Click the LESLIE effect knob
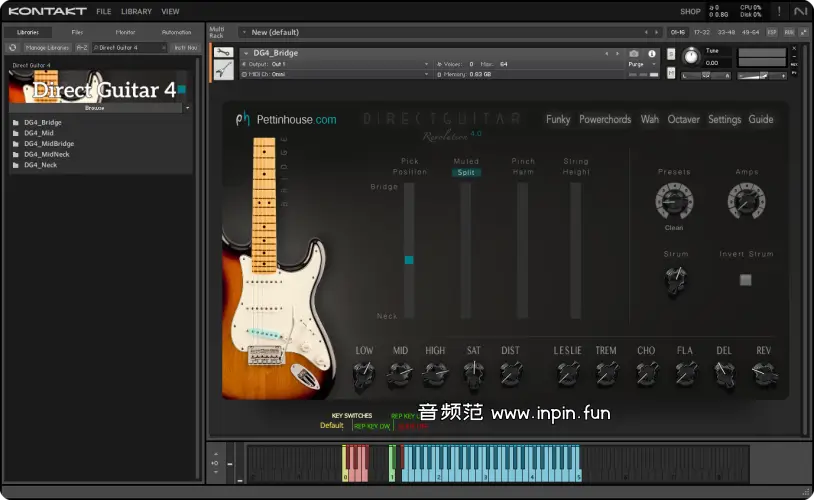This screenshot has width=814, height=500. point(568,374)
